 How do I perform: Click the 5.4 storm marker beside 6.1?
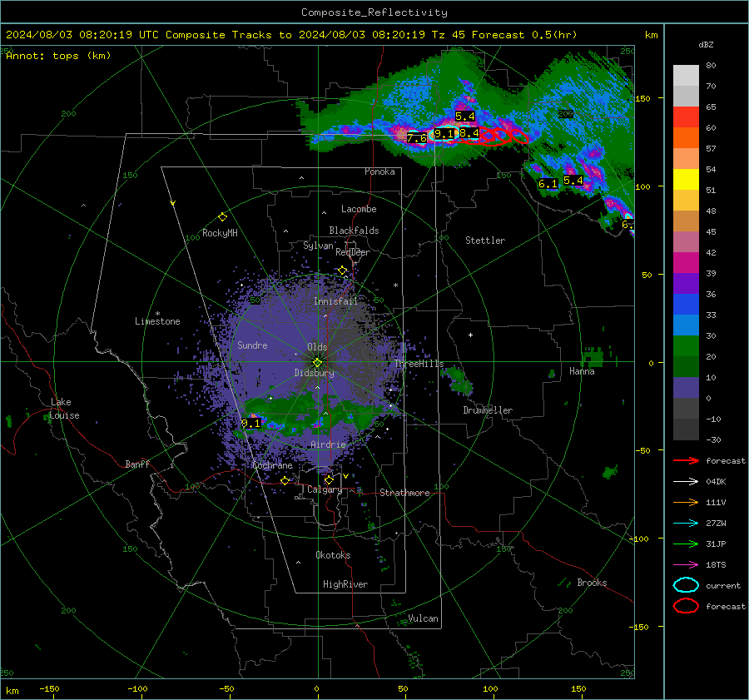573,181
